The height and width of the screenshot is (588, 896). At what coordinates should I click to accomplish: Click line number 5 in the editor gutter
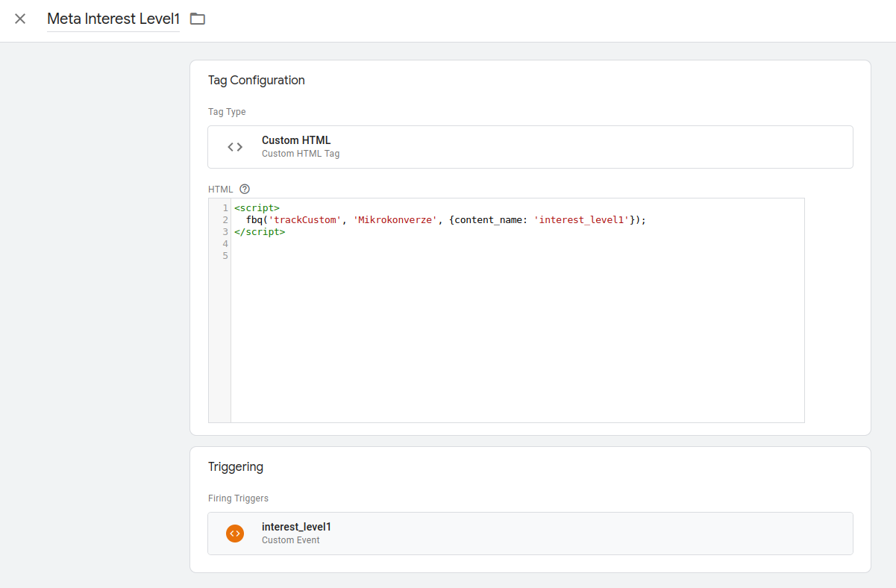click(225, 256)
